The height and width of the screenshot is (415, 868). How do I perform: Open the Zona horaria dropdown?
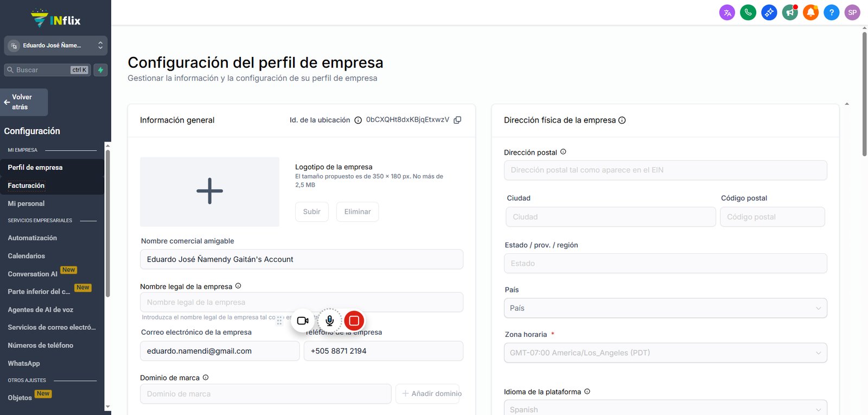pyautogui.click(x=666, y=353)
